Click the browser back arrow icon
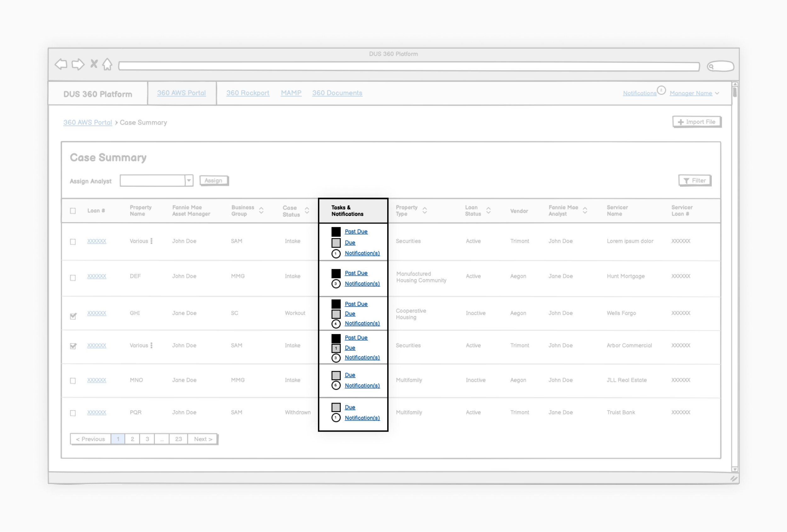The width and height of the screenshot is (787, 532). pyautogui.click(x=61, y=64)
